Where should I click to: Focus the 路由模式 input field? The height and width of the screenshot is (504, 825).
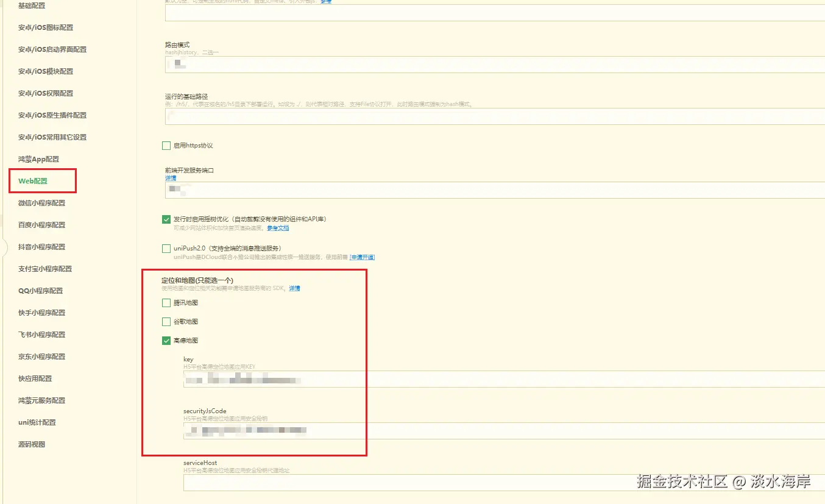tap(495, 65)
